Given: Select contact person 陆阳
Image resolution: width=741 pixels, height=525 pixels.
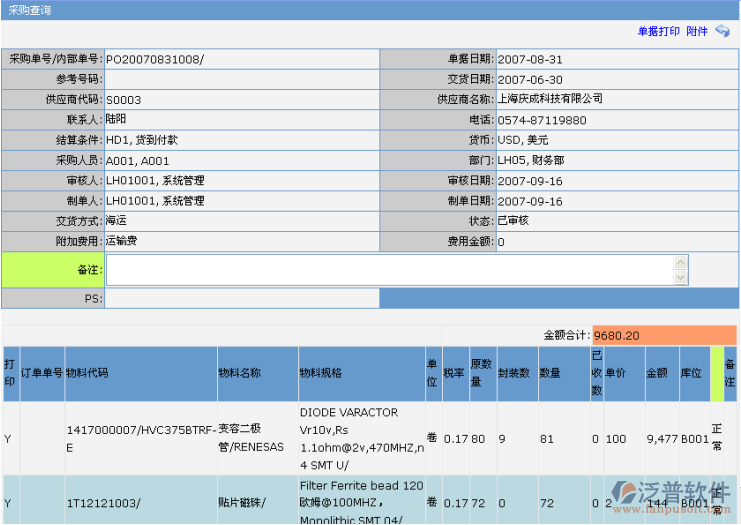Looking at the screenshot, I should 116,119.
